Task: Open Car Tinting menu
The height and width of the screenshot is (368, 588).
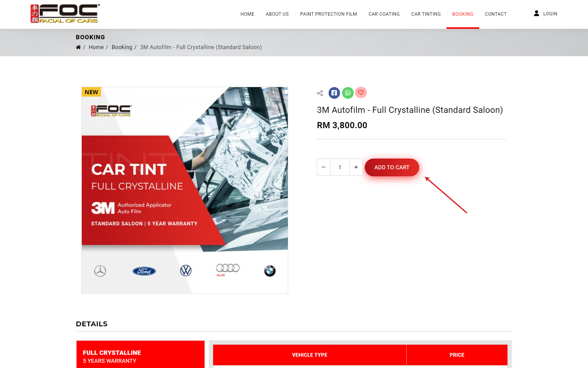Action: point(426,14)
